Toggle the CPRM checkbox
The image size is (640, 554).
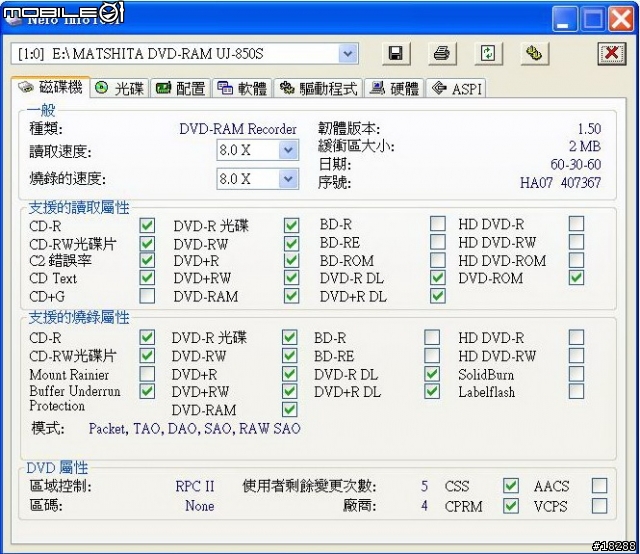(x=511, y=506)
